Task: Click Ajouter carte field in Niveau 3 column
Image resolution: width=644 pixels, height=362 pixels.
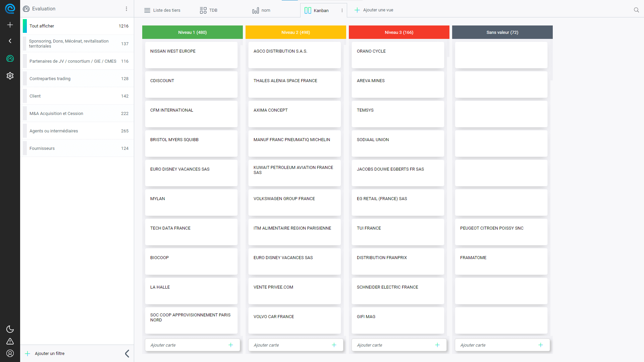Action: point(399,345)
